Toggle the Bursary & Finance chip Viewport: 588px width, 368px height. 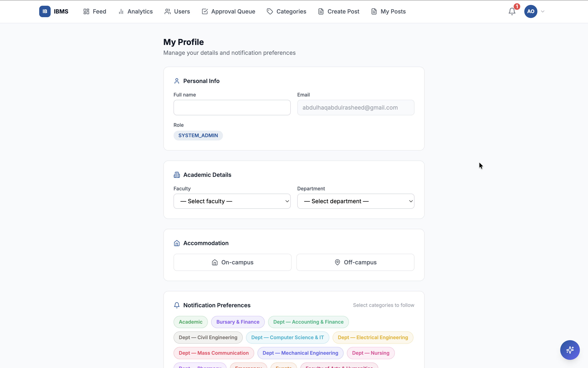238,322
